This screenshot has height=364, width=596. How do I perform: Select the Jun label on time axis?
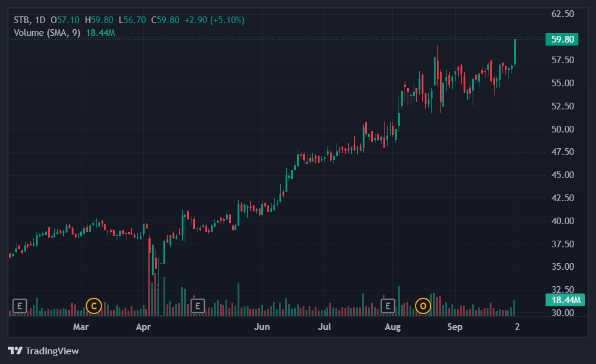coord(262,327)
